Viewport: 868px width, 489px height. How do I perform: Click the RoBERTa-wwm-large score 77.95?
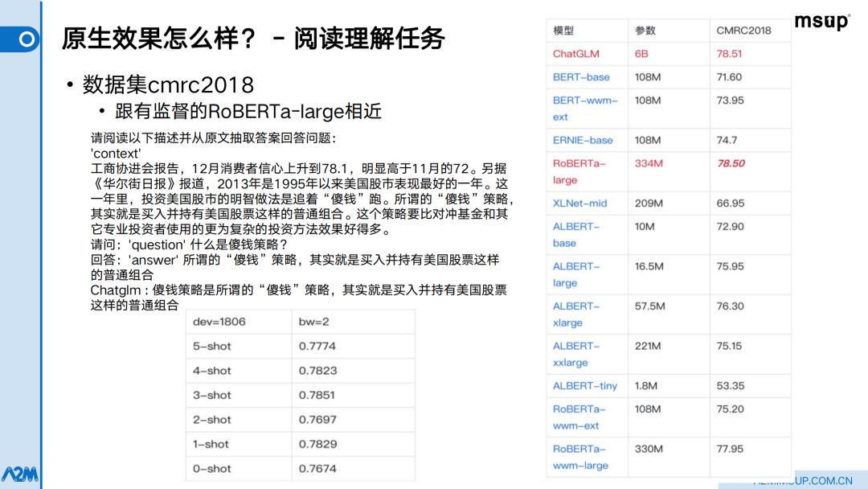coord(730,449)
